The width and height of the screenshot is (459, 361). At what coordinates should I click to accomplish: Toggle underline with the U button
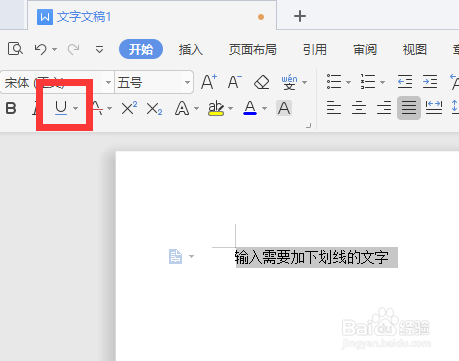pyautogui.click(x=61, y=108)
